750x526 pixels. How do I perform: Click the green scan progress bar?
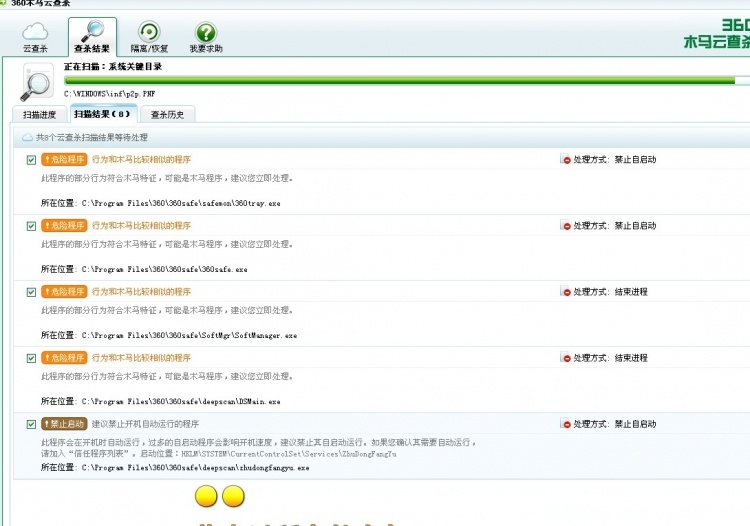(407, 80)
